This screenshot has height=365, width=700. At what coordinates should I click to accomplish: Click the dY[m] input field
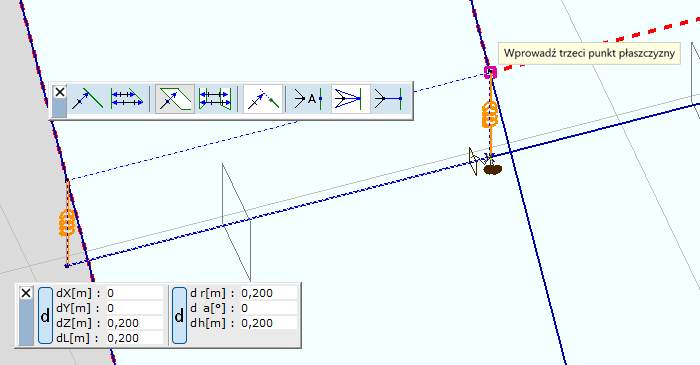[x=134, y=308]
